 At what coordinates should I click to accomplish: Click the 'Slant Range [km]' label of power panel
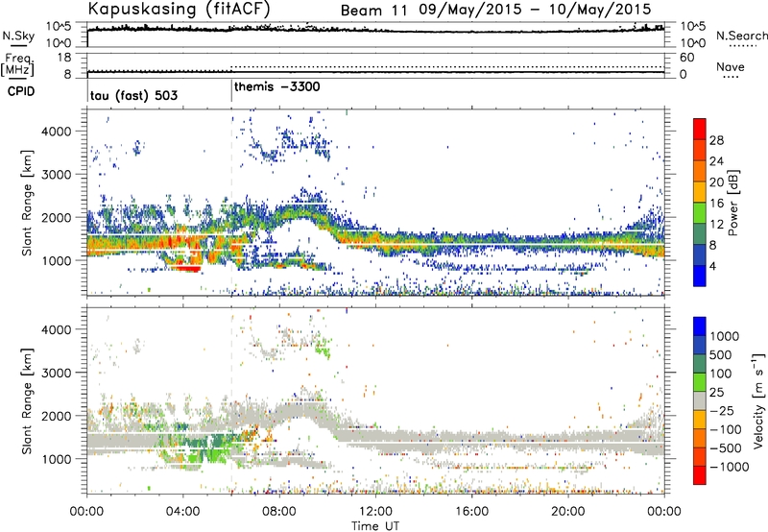tap(27, 203)
